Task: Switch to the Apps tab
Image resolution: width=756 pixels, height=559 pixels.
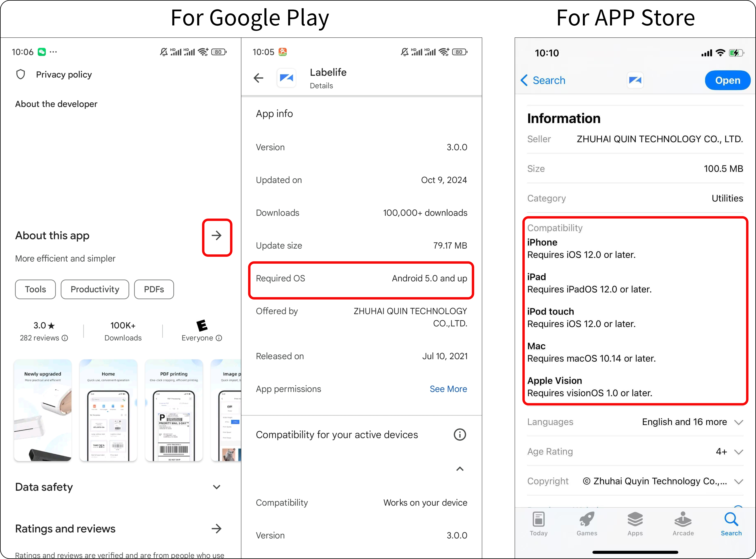Action: click(x=635, y=524)
